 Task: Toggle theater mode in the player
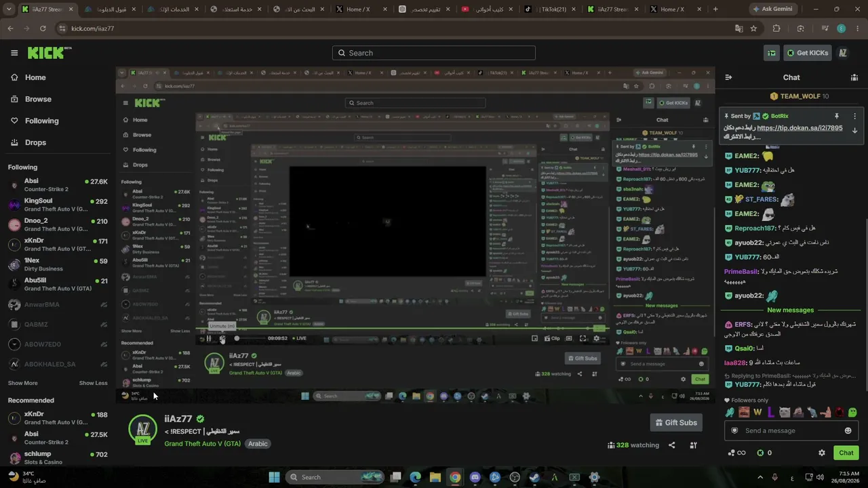click(568, 338)
